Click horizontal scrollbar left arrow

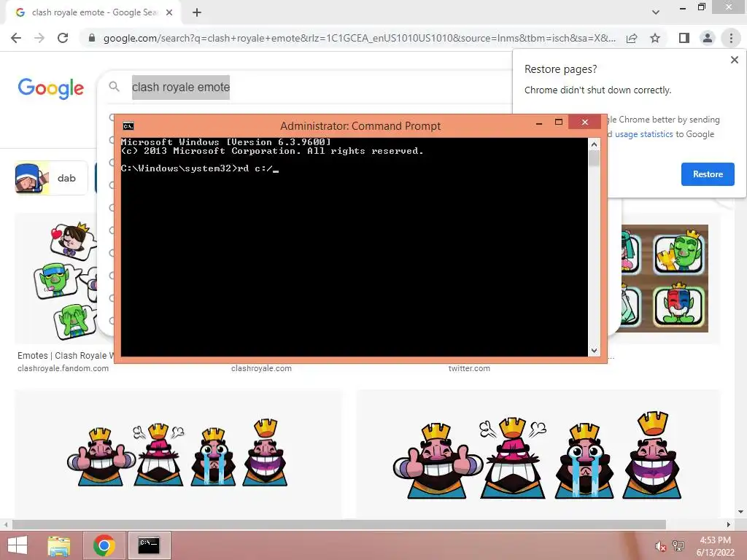tap(5, 524)
